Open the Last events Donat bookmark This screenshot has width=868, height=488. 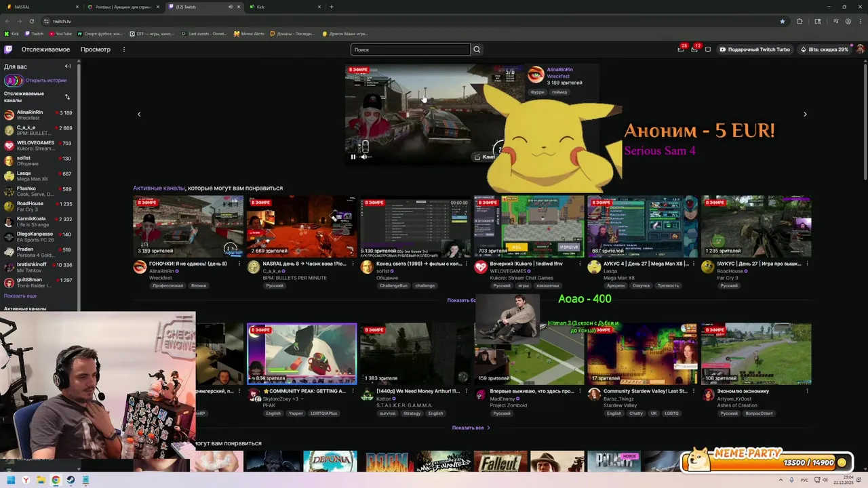tap(204, 33)
